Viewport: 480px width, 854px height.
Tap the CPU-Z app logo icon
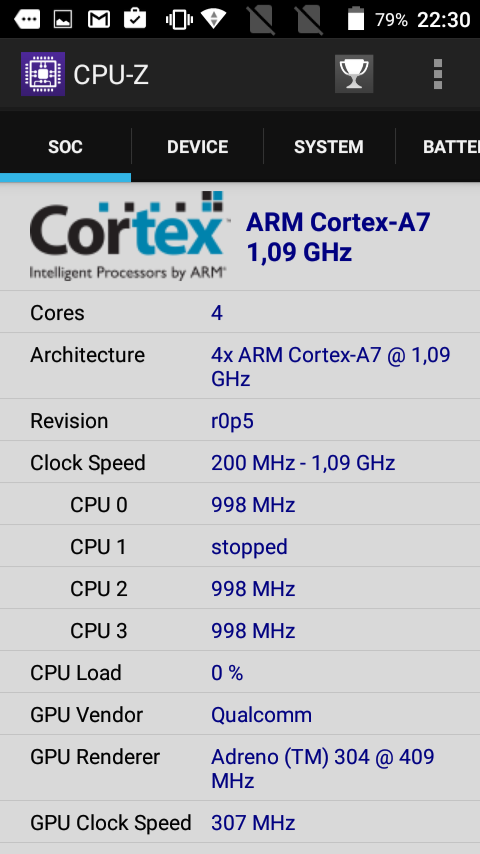tap(42, 74)
